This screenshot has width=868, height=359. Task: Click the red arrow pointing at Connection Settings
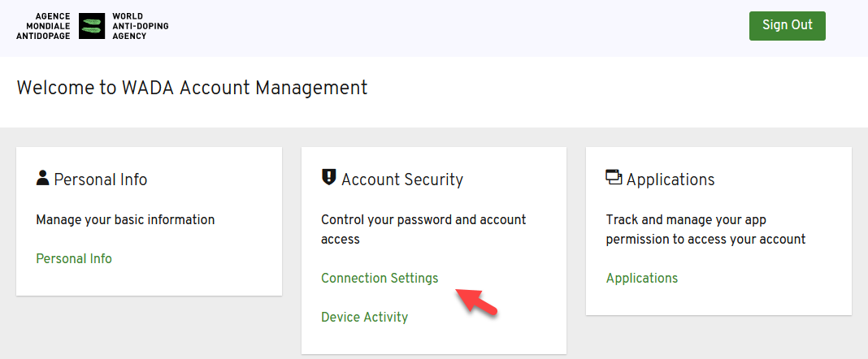pos(476,302)
